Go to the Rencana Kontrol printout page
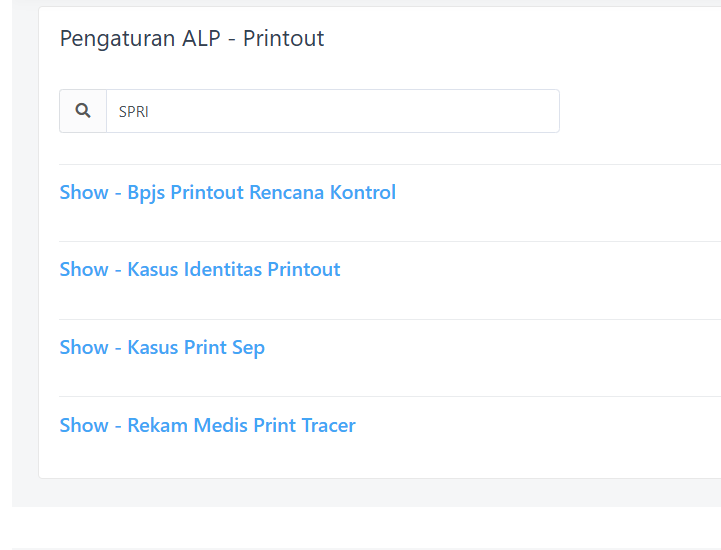 [227, 192]
